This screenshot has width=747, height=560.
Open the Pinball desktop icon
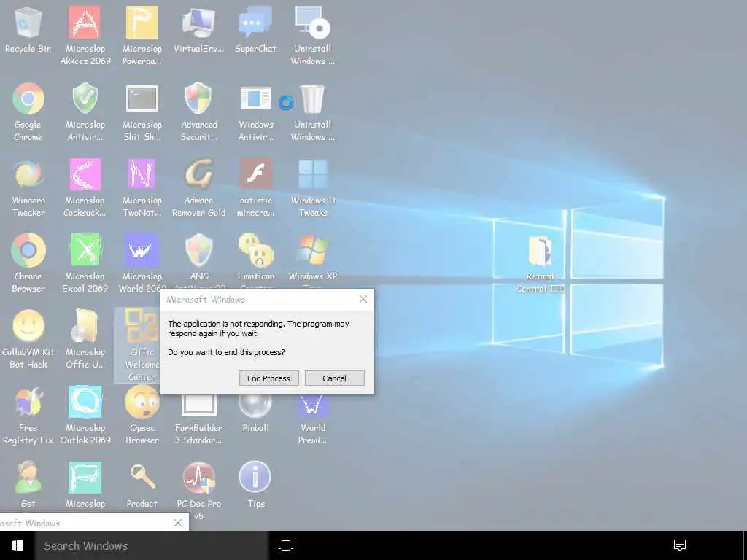255,405
